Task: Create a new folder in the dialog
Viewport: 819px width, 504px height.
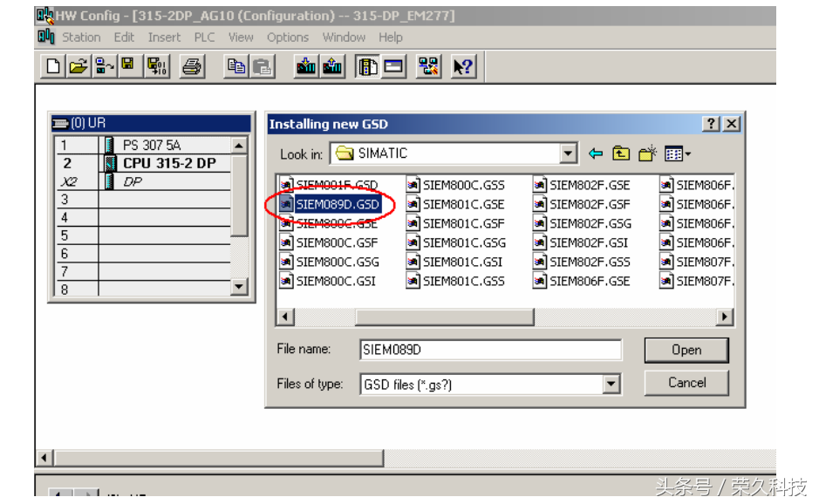Action: (646, 153)
